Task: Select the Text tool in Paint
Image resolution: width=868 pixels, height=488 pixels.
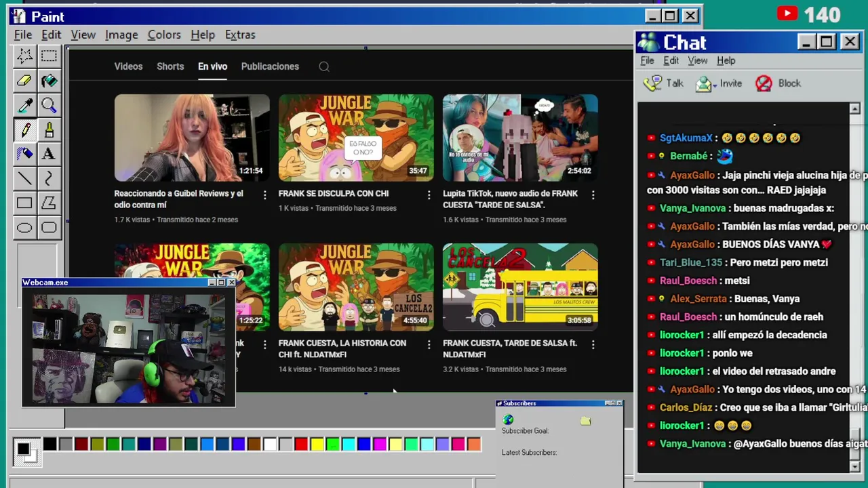Action: point(49,154)
